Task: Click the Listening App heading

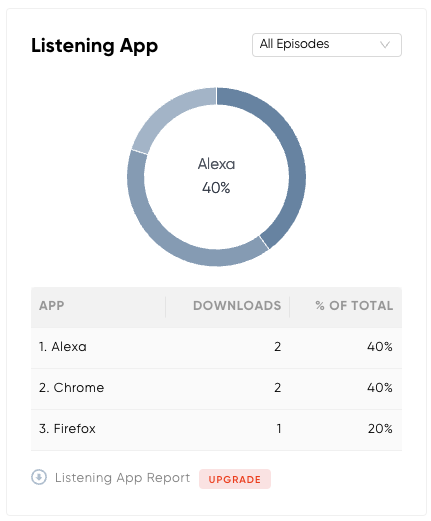Action: tap(94, 46)
